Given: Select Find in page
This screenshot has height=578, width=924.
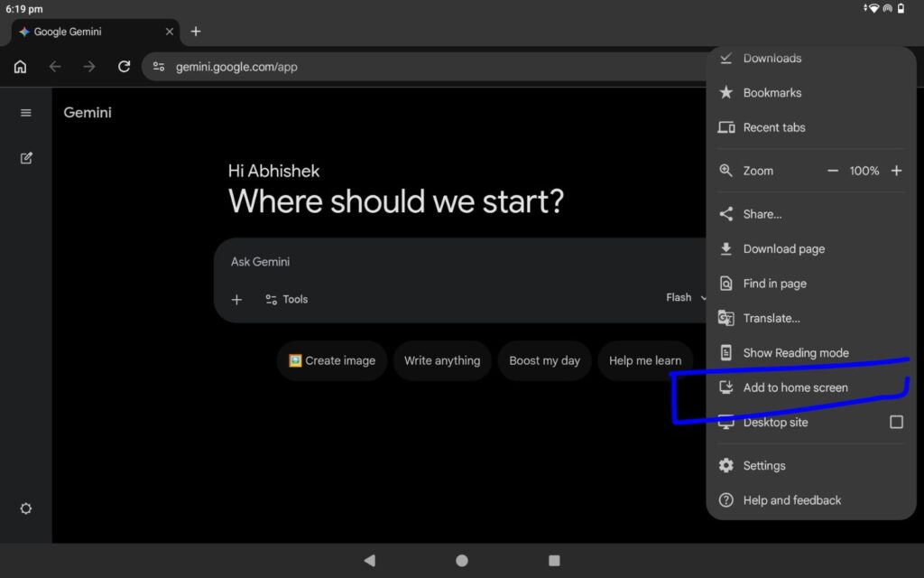Looking at the screenshot, I should click(811, 284).
